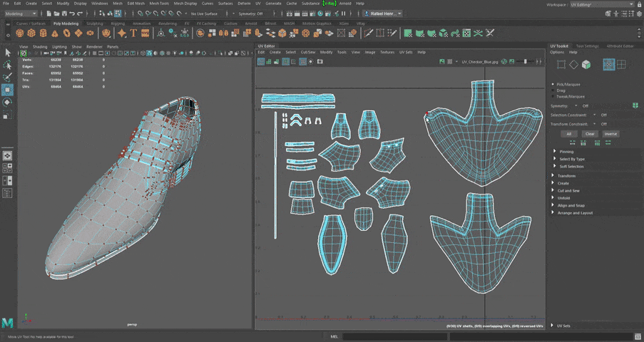Select the Type text tool in shelf
Screen dimensions: 644x342
pyautogui.click(x=133, y=33)
